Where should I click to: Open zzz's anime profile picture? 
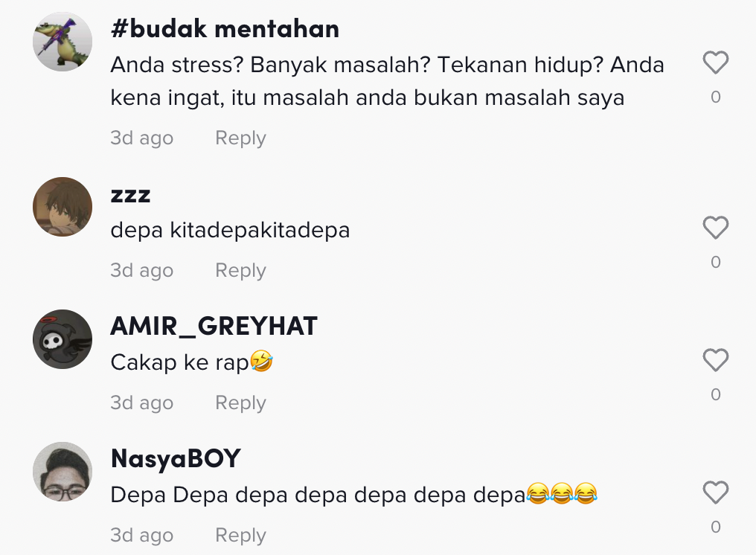(63, 207)
